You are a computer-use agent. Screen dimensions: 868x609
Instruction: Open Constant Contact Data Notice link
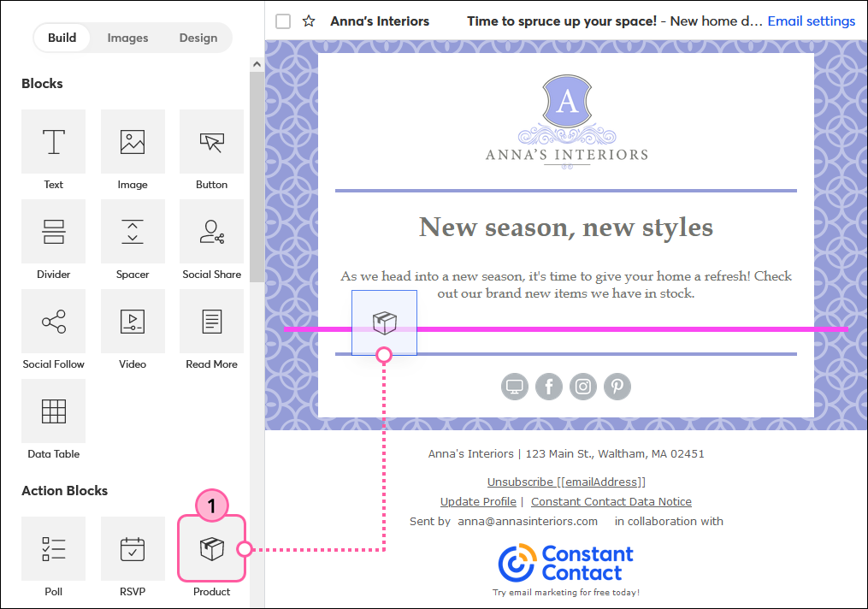611,501
